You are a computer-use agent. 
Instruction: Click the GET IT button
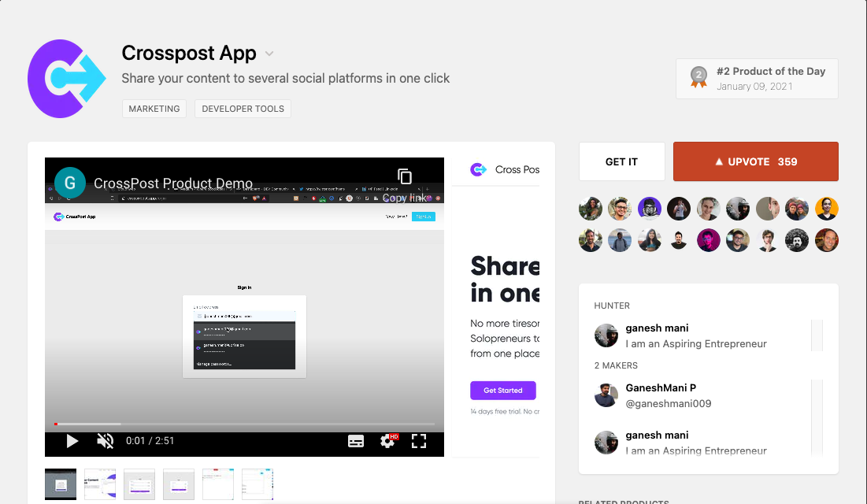click(621, 161)
